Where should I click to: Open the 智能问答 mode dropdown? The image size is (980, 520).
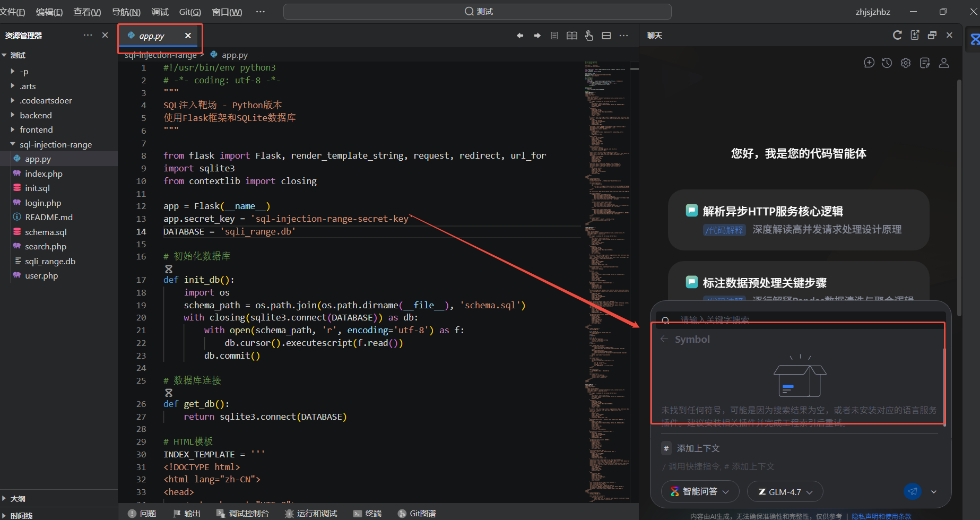point(700,491)
